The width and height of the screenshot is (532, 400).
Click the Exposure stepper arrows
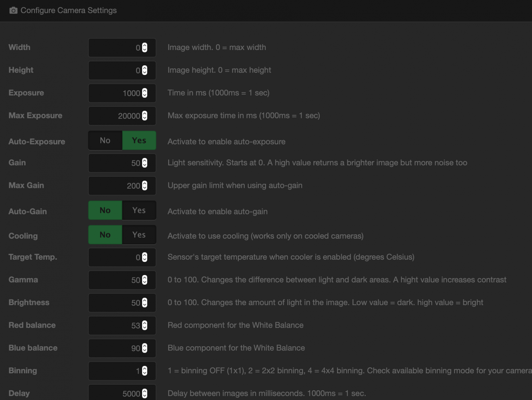pyautogui.click(x=145, y=93)
